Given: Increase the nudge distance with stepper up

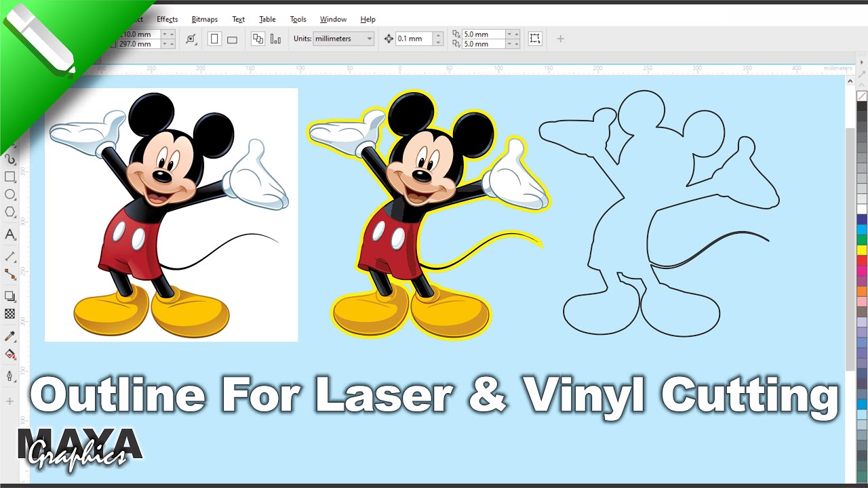Looking at the screenshot, I should tap(438, 35).
